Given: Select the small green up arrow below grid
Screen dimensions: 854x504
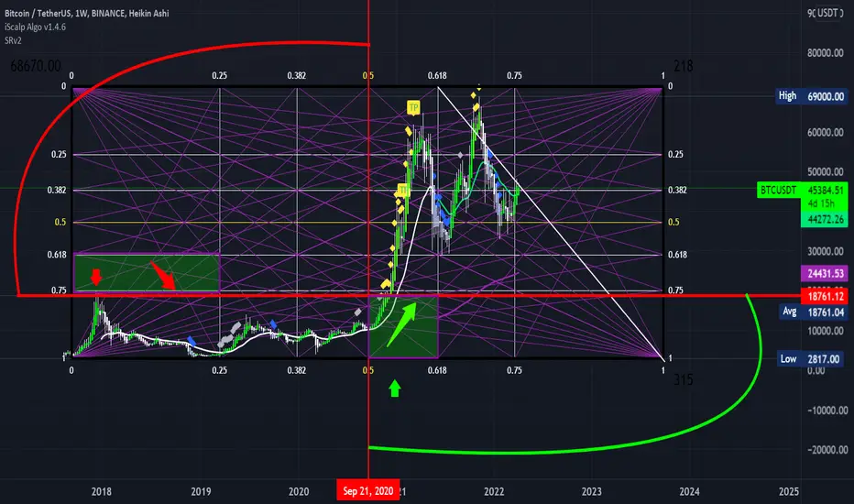Looking at the screenshot, I should (x=395, y=389).
